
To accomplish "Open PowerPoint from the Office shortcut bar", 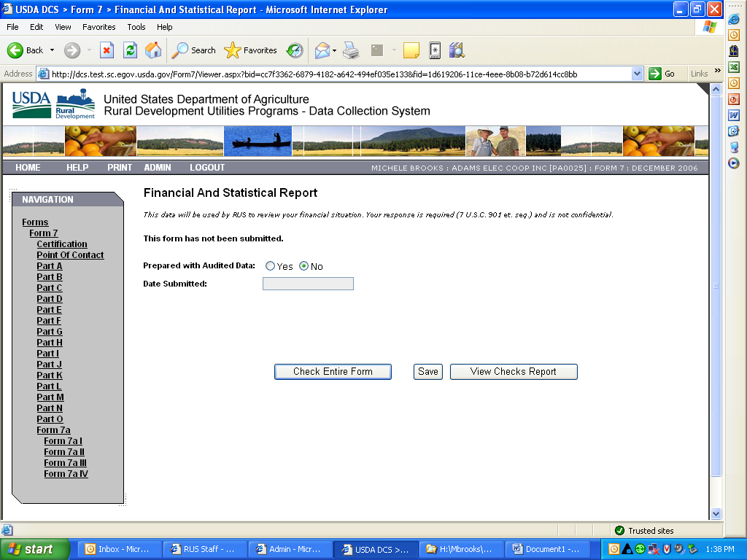I will point(734,99).
